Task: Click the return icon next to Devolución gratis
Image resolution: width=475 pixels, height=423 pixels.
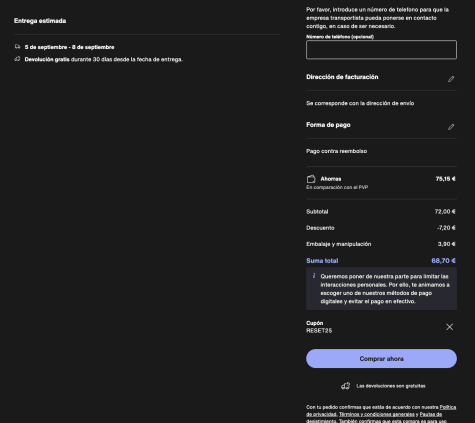Action: pyautogui.click(x=17, y=59)
